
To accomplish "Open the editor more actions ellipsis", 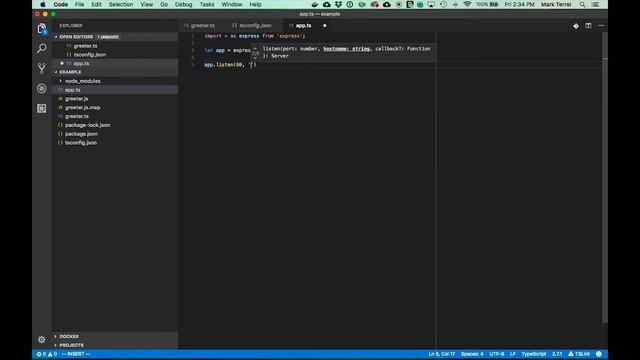I will point(601,26).
